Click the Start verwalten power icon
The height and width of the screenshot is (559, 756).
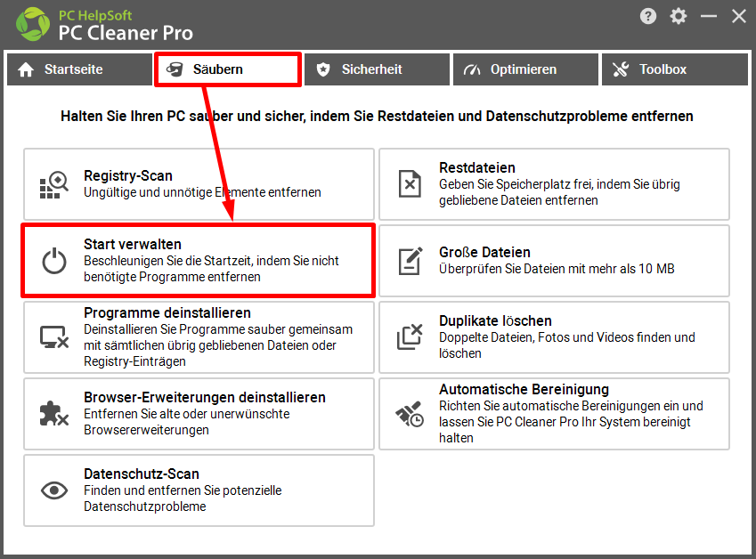pos(54,261)
